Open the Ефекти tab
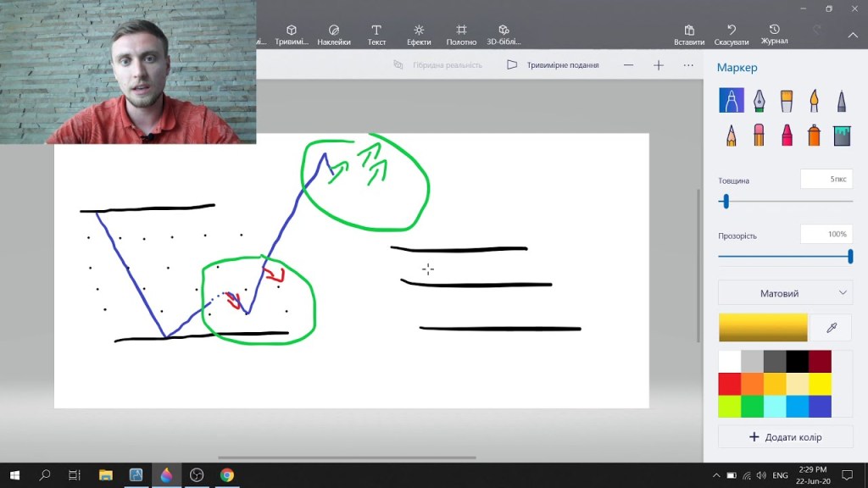This screenshot has height=488, width=868. 419,35
